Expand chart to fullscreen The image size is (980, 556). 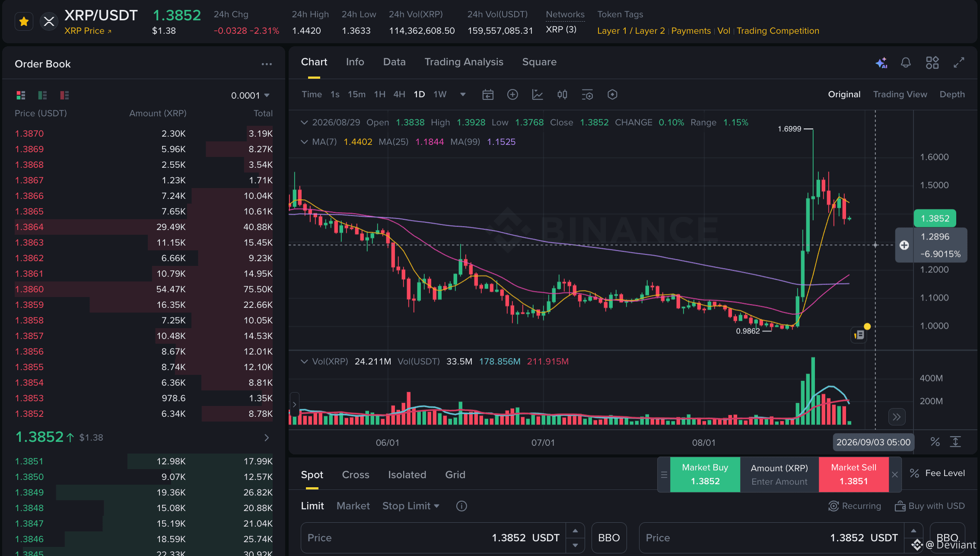(x=959, y=63)
